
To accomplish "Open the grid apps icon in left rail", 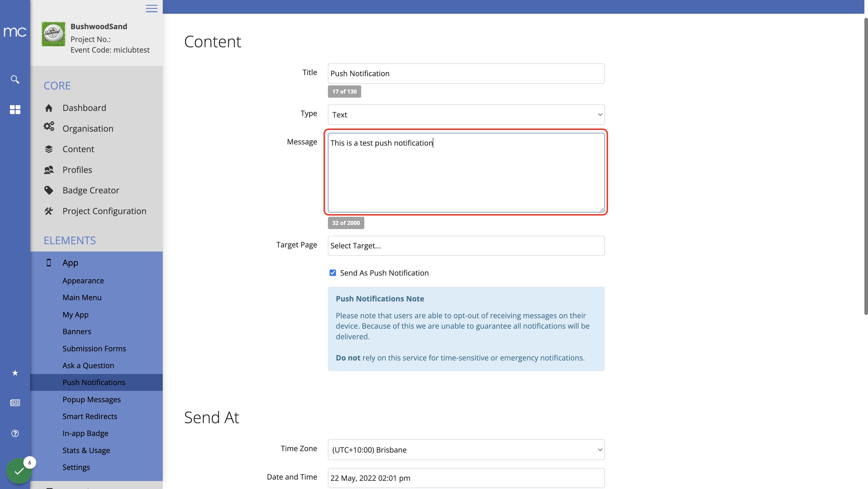I will click(15, 109).
